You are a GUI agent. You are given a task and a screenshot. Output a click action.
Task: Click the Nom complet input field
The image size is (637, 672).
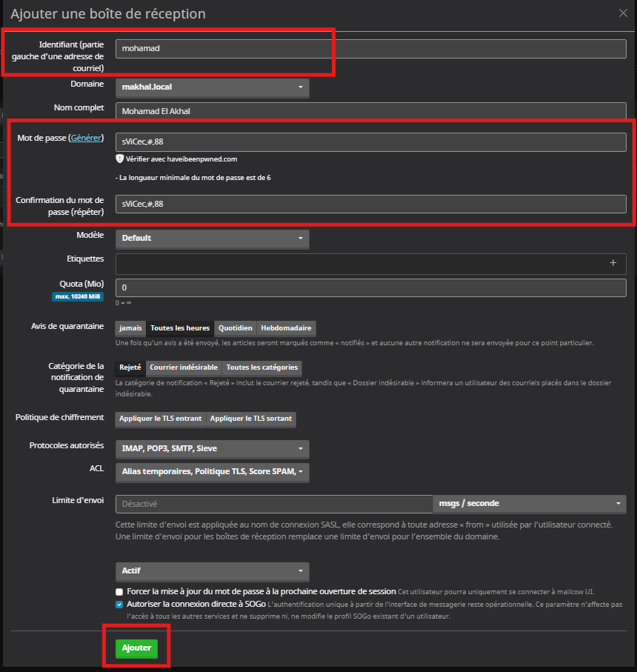coord(370,110)
